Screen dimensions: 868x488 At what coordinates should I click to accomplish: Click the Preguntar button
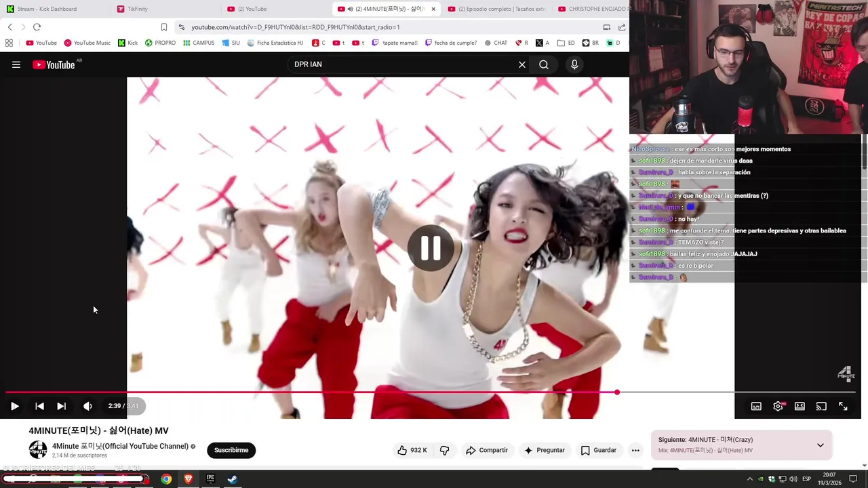pos(544,450)
